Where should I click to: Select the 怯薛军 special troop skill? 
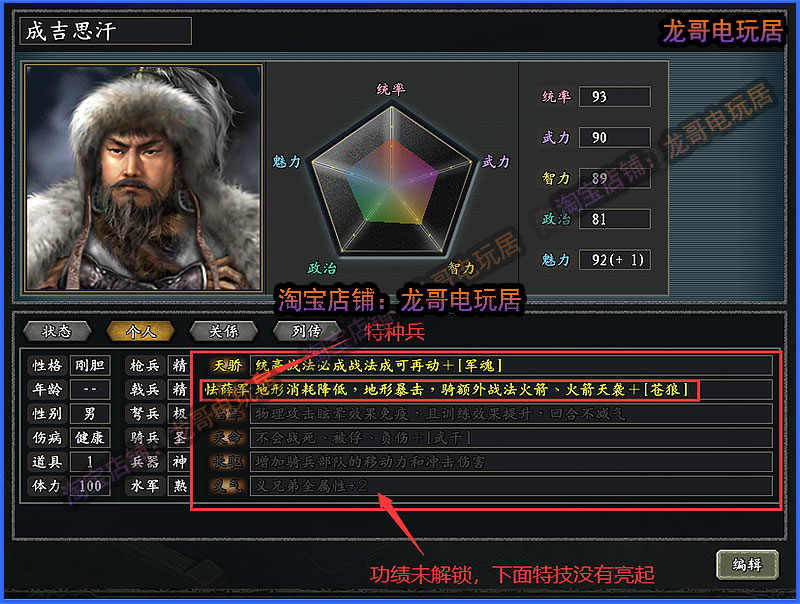point(227,390)
